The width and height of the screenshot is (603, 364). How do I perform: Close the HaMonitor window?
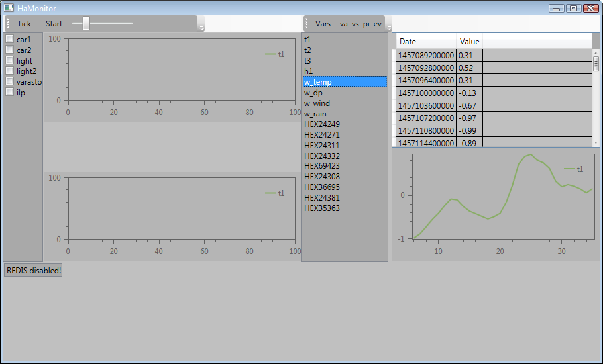point(590,9)
